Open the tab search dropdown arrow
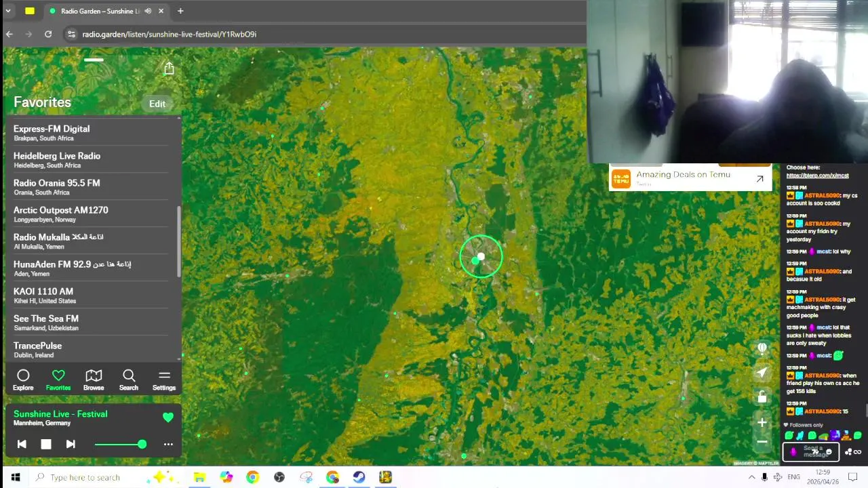 pyautogui.click(x=8, y=11)
